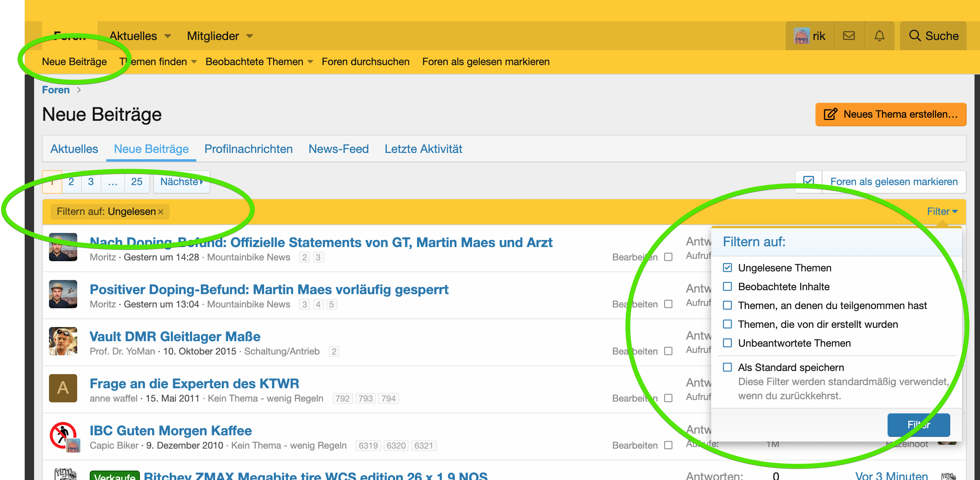Switch to the Profilnachrichten tab

[248, 149]
